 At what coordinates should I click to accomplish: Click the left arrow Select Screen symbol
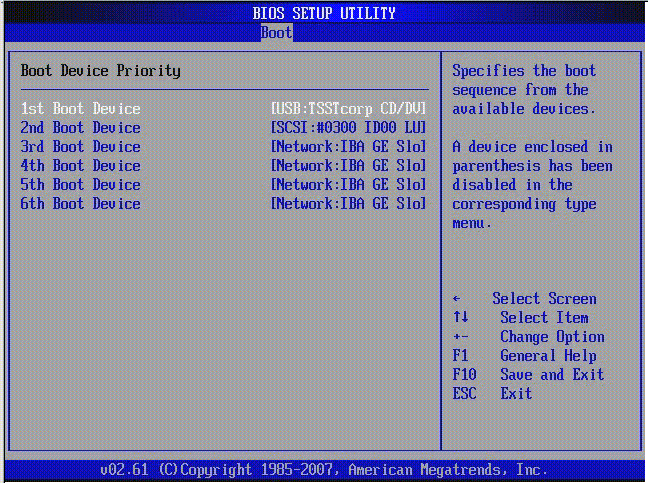click(x=457, y=299)
